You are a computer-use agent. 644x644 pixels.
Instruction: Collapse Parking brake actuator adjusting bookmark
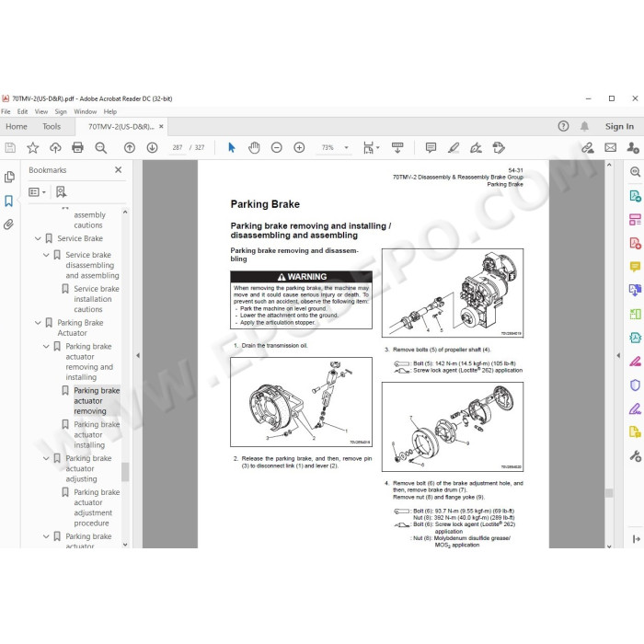click(x=46, y=458)
